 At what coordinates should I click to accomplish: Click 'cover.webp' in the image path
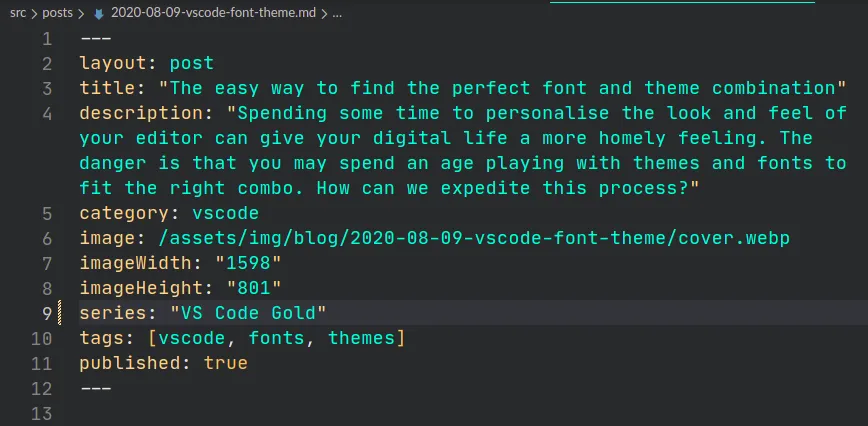(x=733, y=238)
